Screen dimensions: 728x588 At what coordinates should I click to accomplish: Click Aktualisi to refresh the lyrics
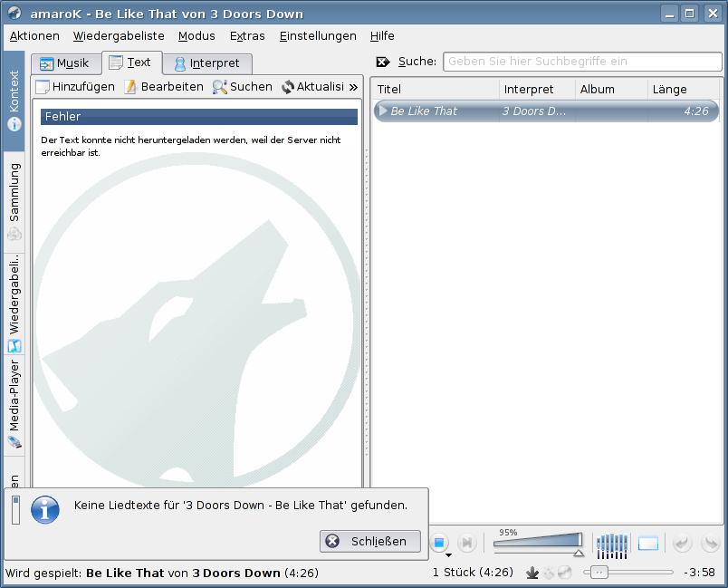pos(313,87)
